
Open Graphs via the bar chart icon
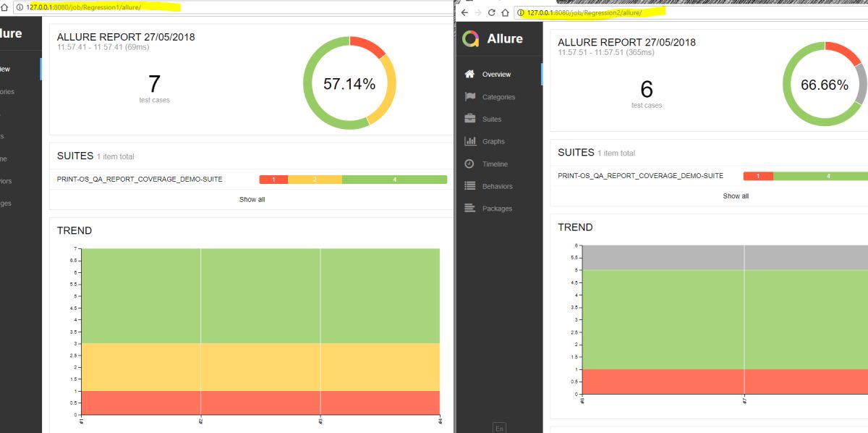[x=469, y=141]
